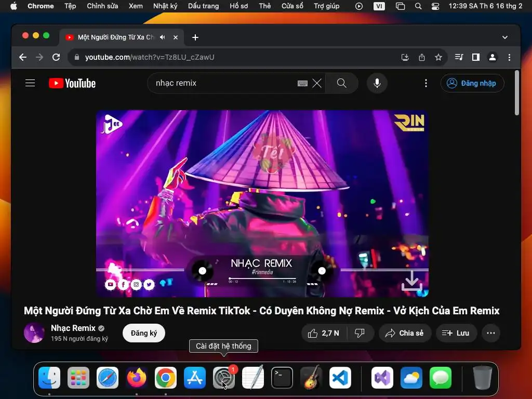Open the Chỉnh sửa menu
Screen dimensions: 532x399
(x=102, y=6)
